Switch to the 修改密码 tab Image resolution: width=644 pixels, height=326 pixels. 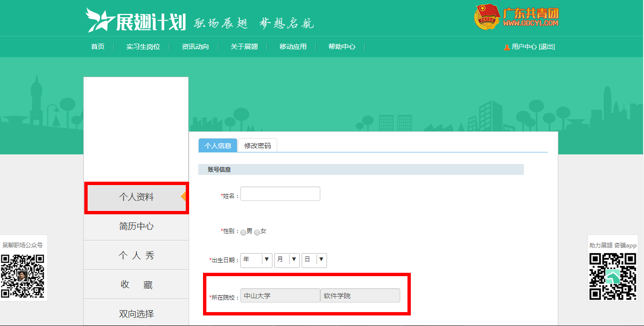[258, 145]
